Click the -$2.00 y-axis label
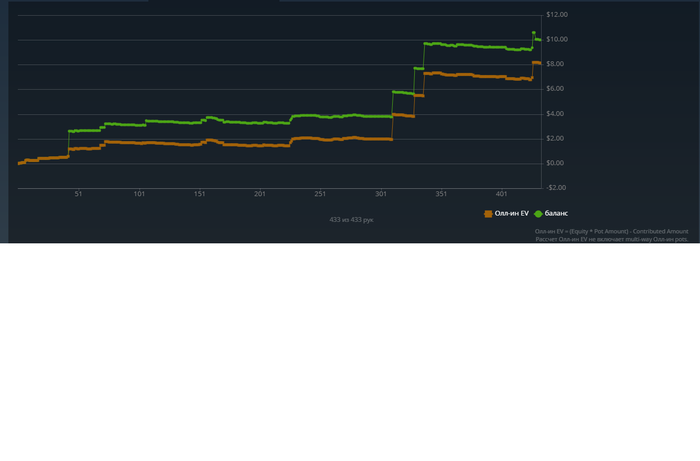700x461 pixels. pyautogui.click(x=556, y=187)
